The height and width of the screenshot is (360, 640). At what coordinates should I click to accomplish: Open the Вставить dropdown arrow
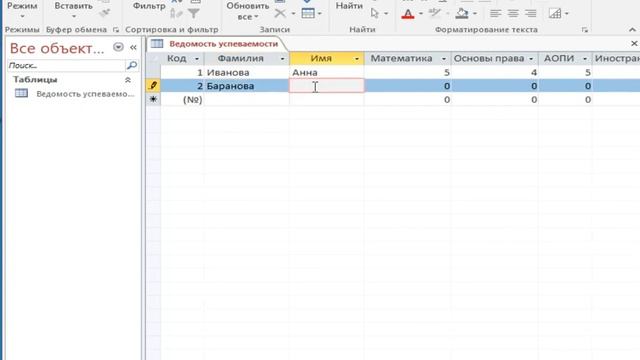(73, 17)
